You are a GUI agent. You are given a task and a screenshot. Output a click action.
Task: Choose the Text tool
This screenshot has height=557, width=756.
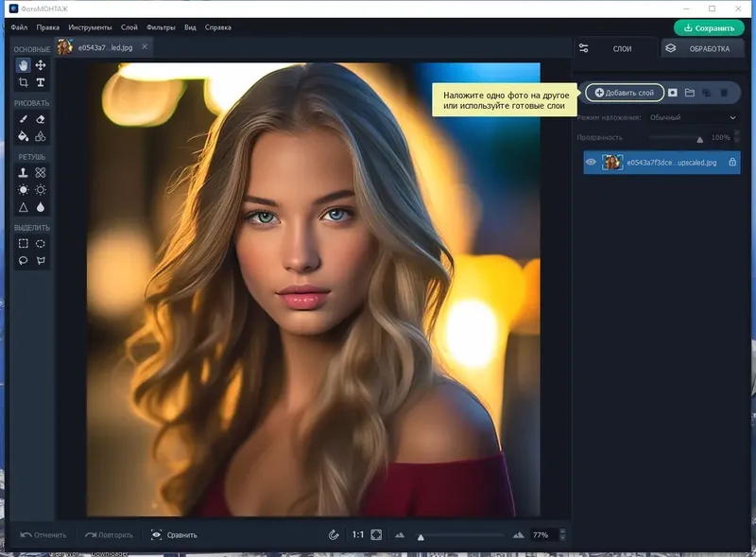(41, 83)
